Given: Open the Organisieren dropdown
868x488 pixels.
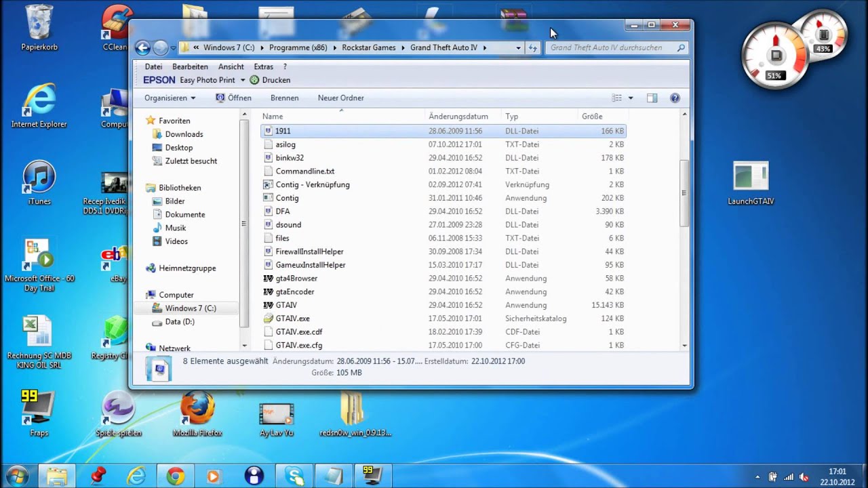Looking at the screenshot, I should [x=170, y=98].
